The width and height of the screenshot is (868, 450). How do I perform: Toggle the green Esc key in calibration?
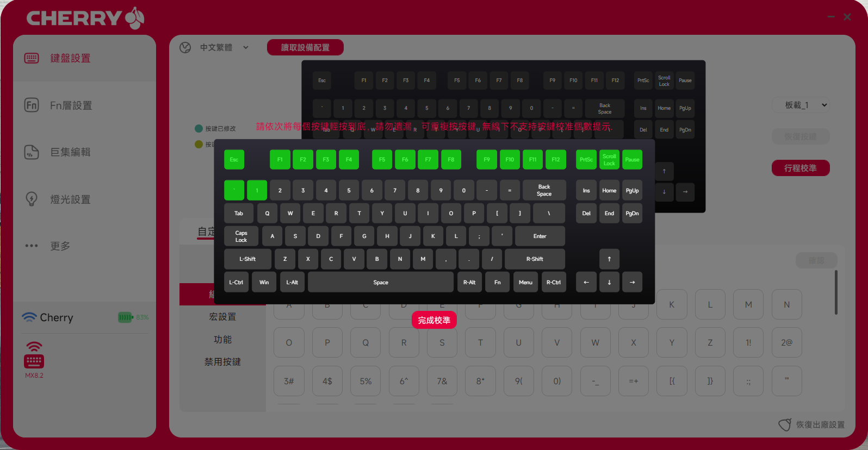(x=234, y=160)
